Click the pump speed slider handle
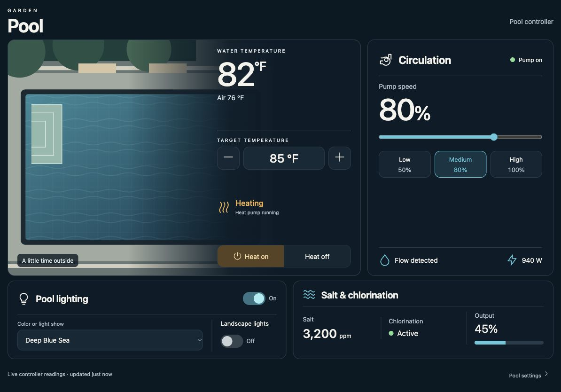The width and height of the screenshot is (561, 392). coord(494,137)
